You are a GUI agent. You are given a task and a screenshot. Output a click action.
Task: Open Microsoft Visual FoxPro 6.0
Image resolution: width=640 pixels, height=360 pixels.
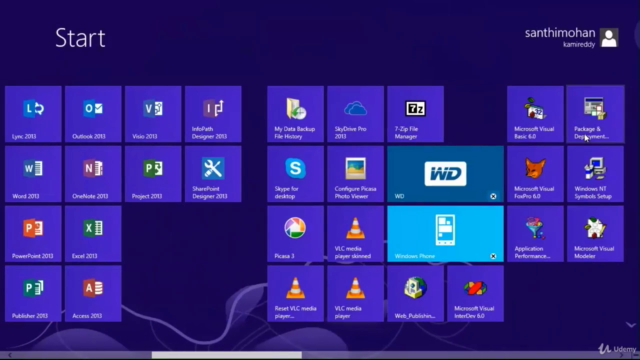[x=535, y=174]
